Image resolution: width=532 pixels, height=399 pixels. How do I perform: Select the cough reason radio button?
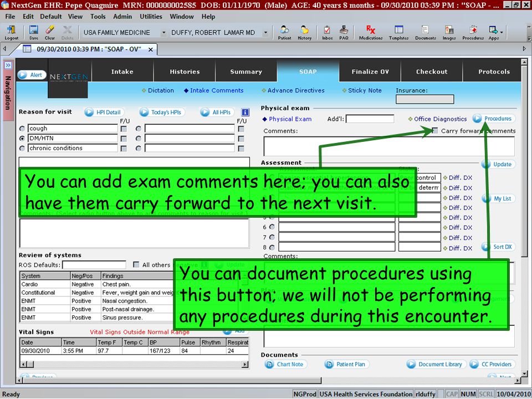[x=22, y=129]
